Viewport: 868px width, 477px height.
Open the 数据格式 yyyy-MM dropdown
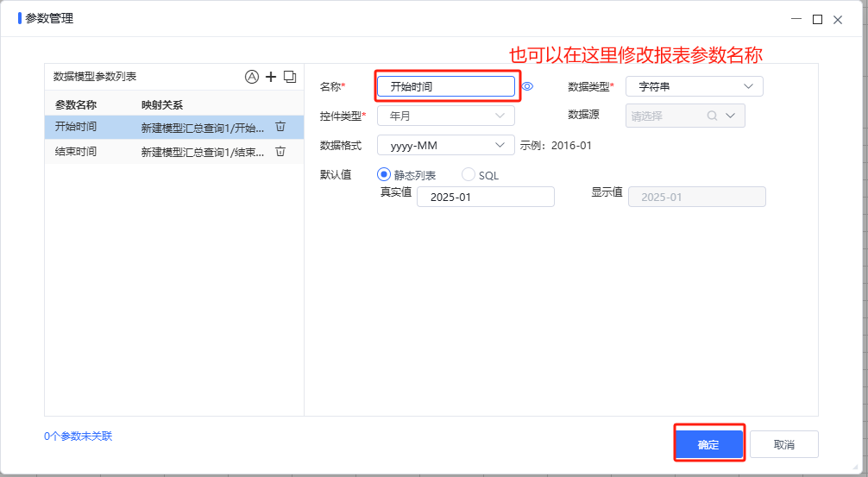tap(445, 145)
